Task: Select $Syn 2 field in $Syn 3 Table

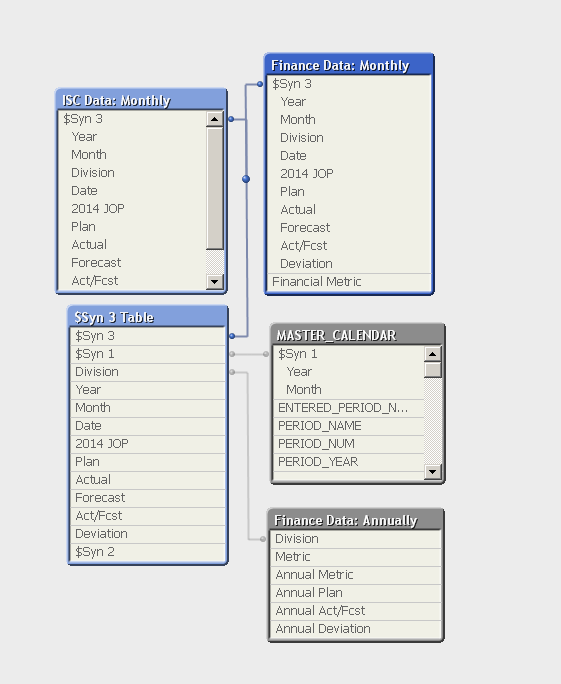Action: point(148,552)
